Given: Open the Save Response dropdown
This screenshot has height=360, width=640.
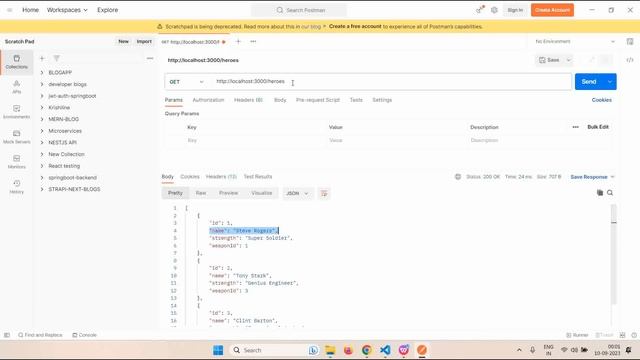Looking at the screenshot, I should [x=592, y=177].
